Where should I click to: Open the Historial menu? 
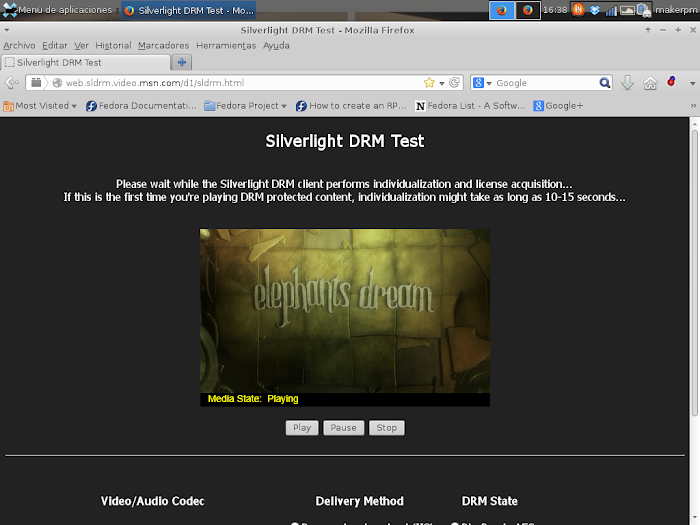click(x=113, y=46)
